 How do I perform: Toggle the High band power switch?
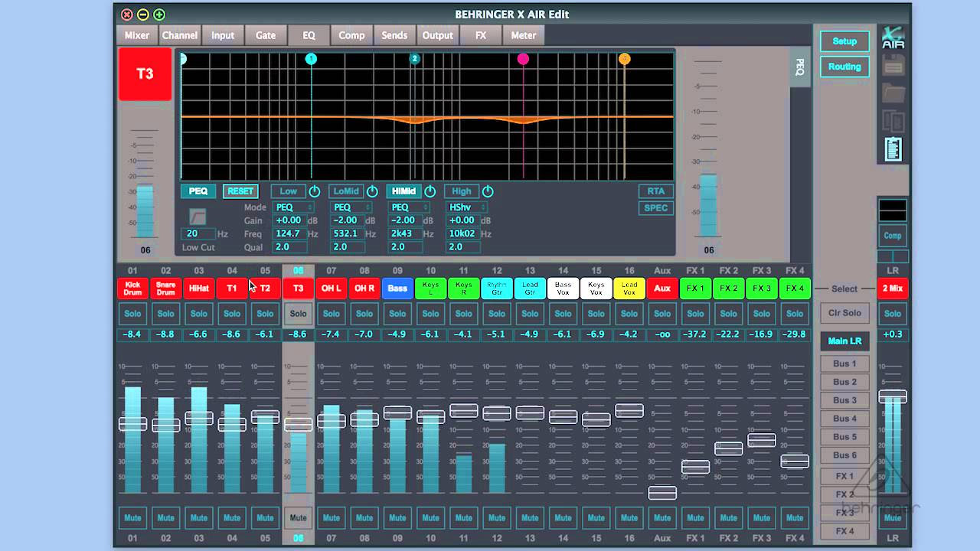click(x=487, y=191)
